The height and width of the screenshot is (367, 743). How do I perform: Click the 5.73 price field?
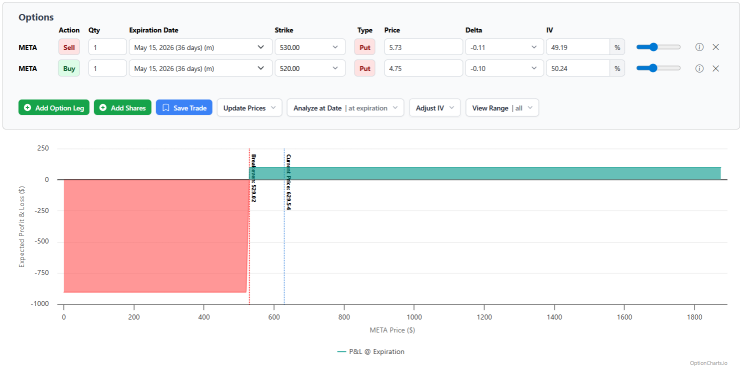click(x=423, y=47)
